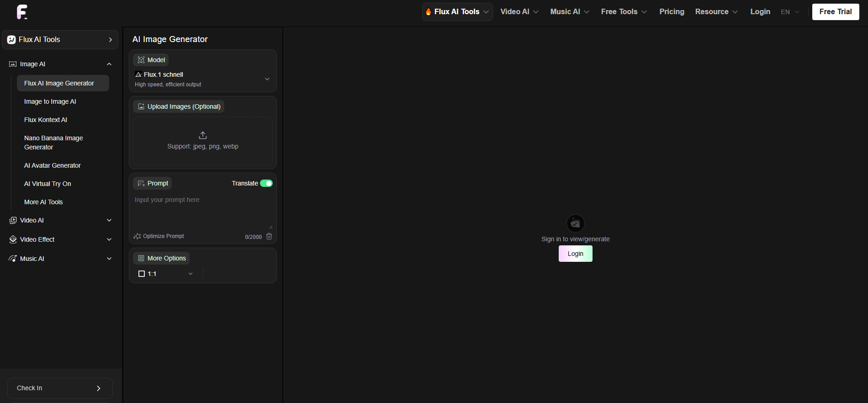Screen dimensions: 868x403
Task: Open the EN language dropdown
Action: (790, 12)
